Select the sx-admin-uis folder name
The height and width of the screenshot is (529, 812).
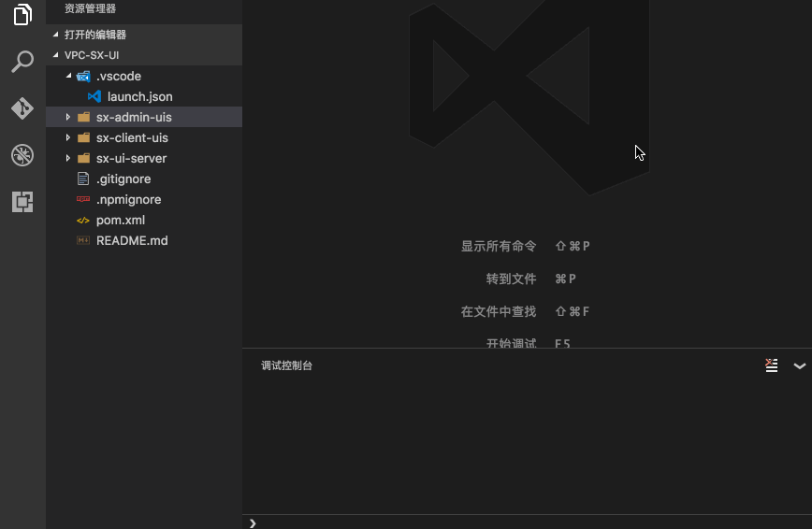134,117
